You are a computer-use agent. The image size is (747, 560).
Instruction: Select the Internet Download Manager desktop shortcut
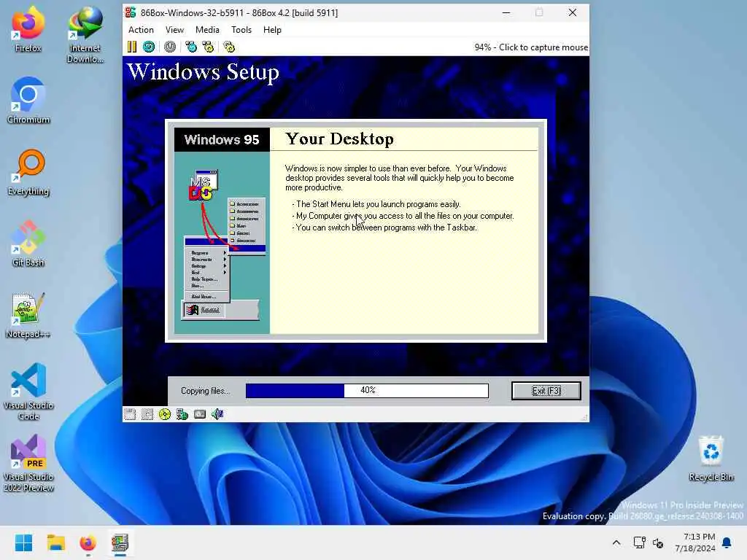pos(85,35)
